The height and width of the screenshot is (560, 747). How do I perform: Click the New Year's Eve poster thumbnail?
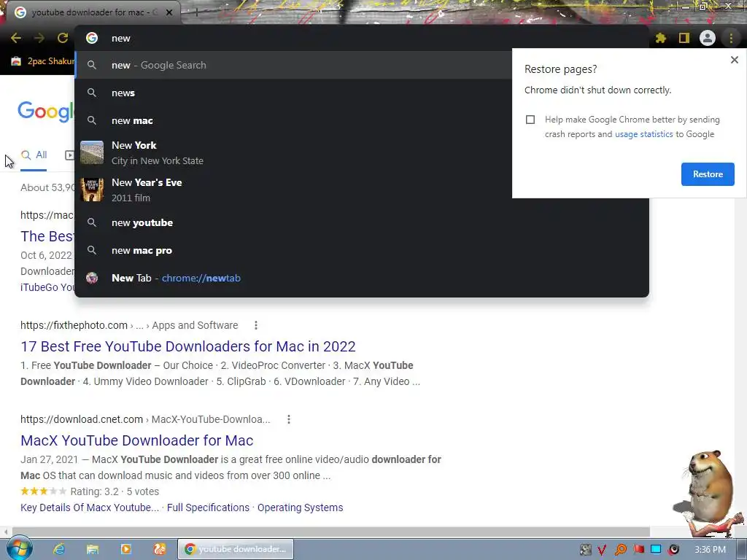click(92, 190)
